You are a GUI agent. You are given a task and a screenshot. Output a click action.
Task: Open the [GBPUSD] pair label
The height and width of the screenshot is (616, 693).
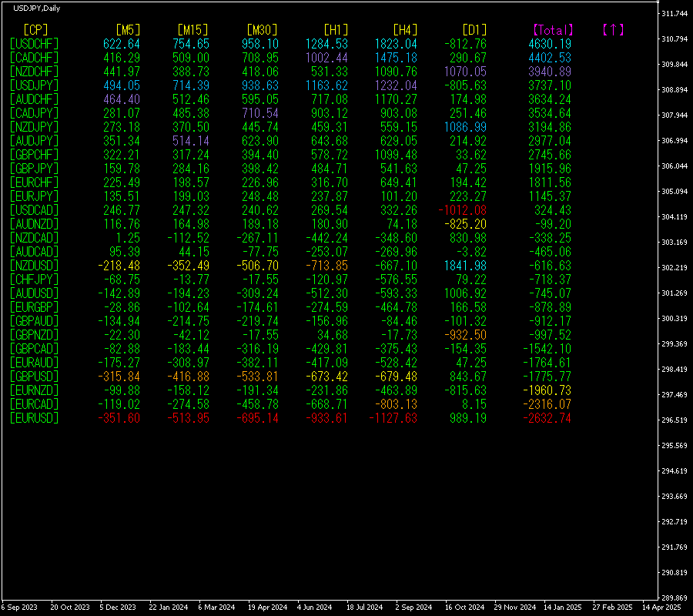(35, 377)
